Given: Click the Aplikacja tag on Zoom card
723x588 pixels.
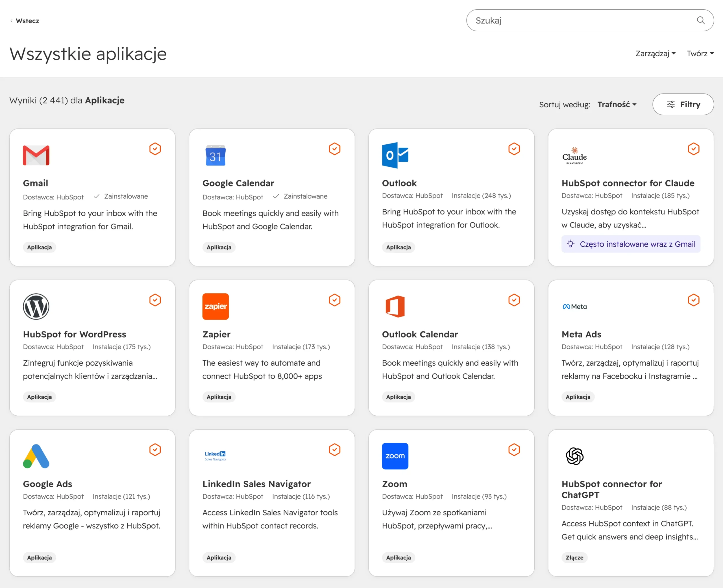Looking at the screenshot, I should 398,557.
